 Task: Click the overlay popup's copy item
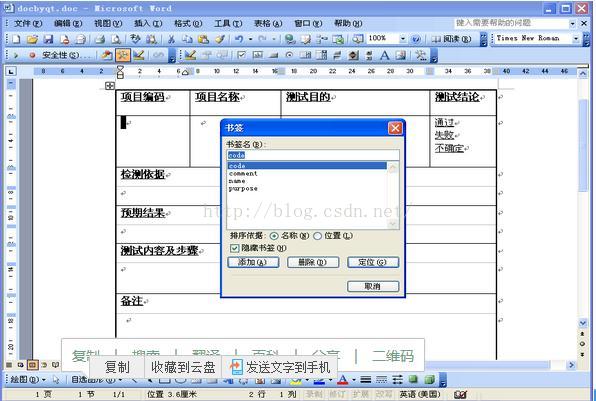(x=117, y=367)
